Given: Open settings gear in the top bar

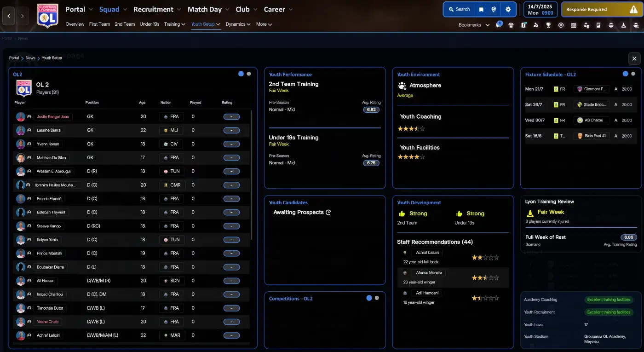Looking at the screenshot, I should point(508,9).
